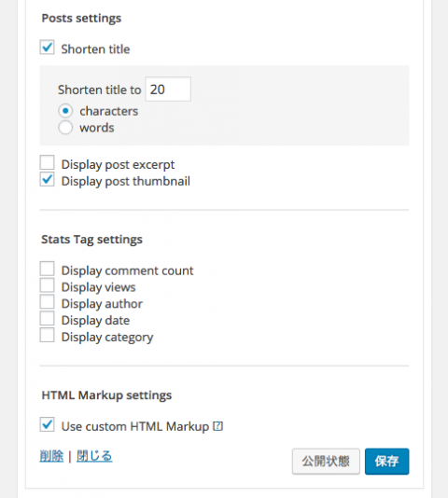Open the 公開状態 visibility button

(x=326, y=462)
